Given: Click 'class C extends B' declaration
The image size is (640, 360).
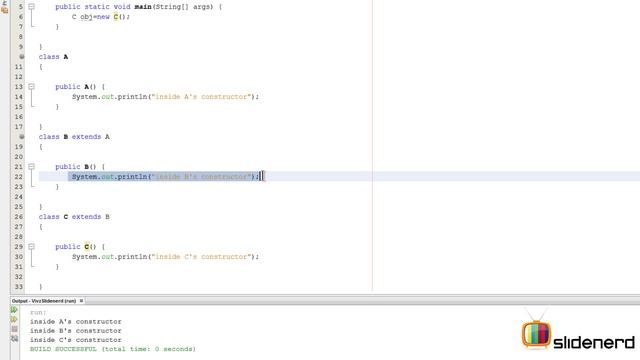Looking at the screenshot, I should tap(74, 217).
